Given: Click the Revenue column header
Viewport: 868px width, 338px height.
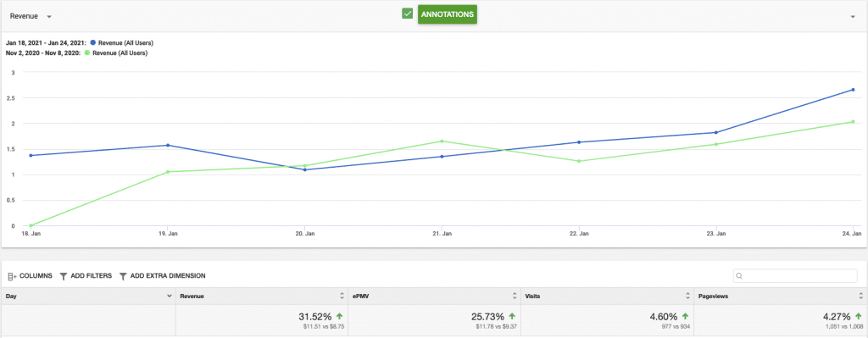Looking at the screenshot, I should (262, 296).
